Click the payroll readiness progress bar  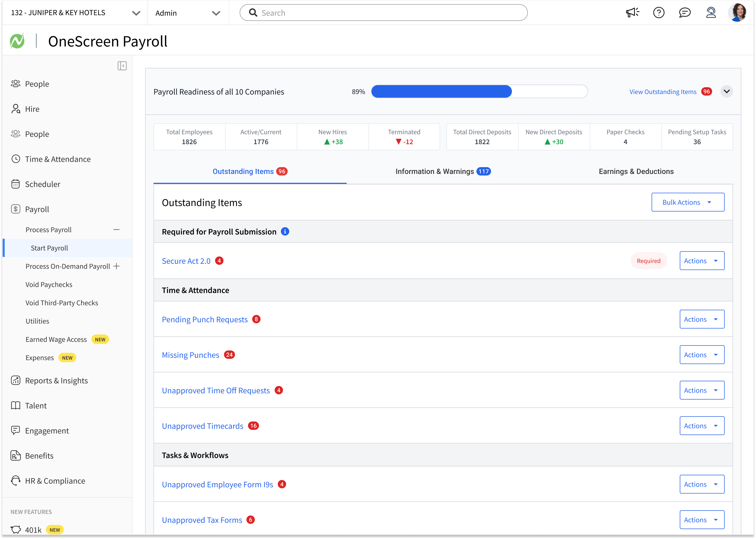pyautogui.click(x=479, y=92)
